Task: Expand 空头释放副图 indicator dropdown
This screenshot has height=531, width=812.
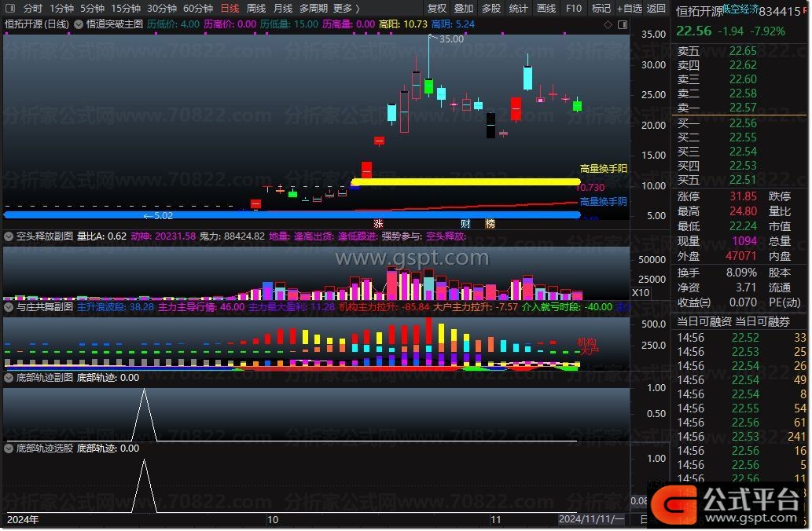Action: pyautogui.click(x=9, y=236)
